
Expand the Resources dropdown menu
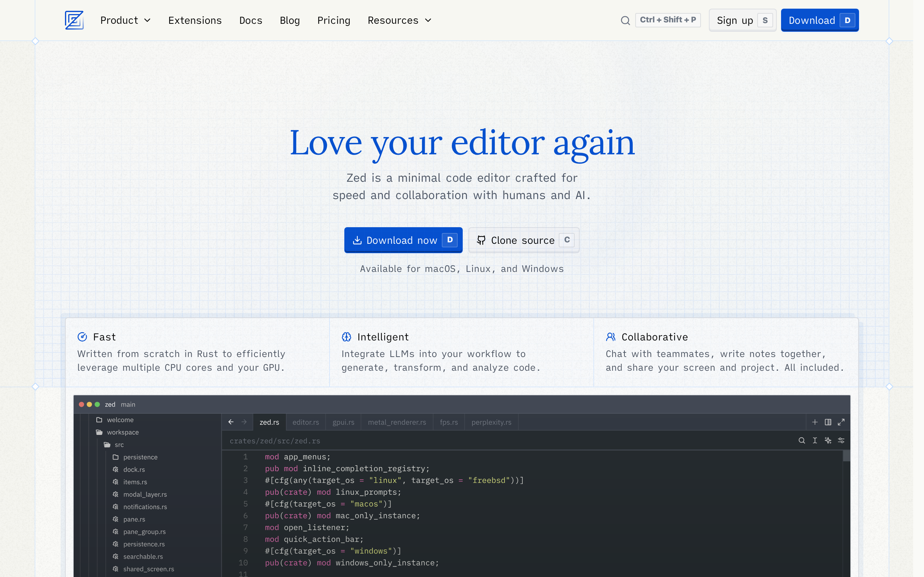399,21
